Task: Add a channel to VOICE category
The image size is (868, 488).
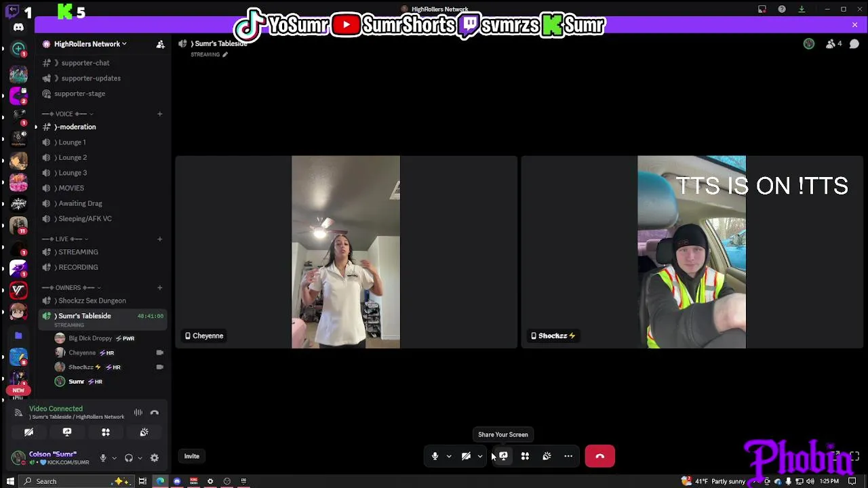Action: pyautogui.click(x=160, y=114)
